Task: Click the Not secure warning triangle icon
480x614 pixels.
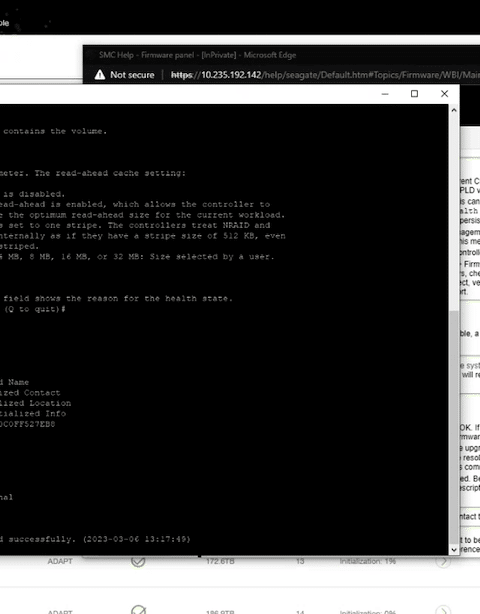Action: pos(100,74)
